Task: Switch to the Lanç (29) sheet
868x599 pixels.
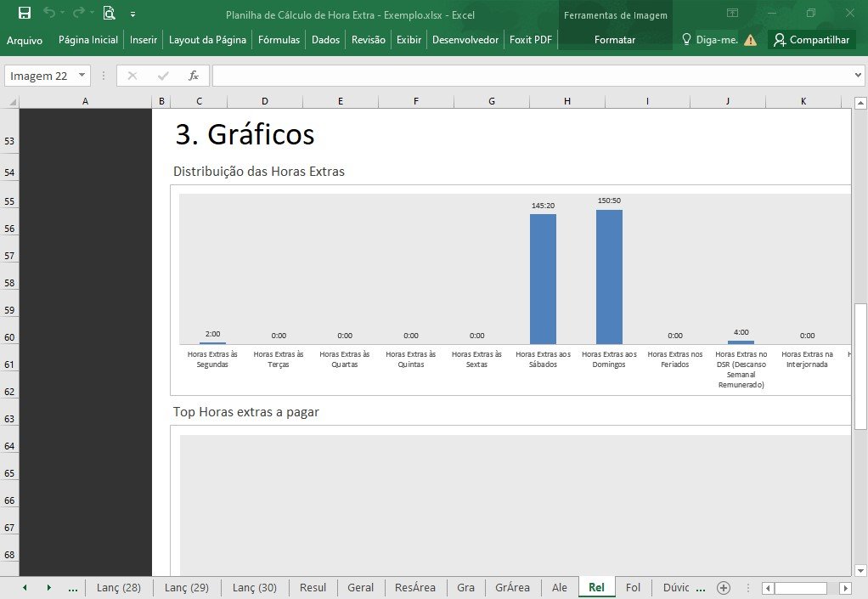Action: pos(187,587)
